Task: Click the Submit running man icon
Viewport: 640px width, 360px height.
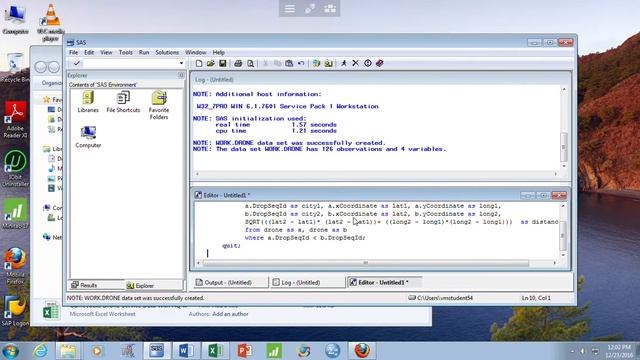Action: click(x=344, y=63)
